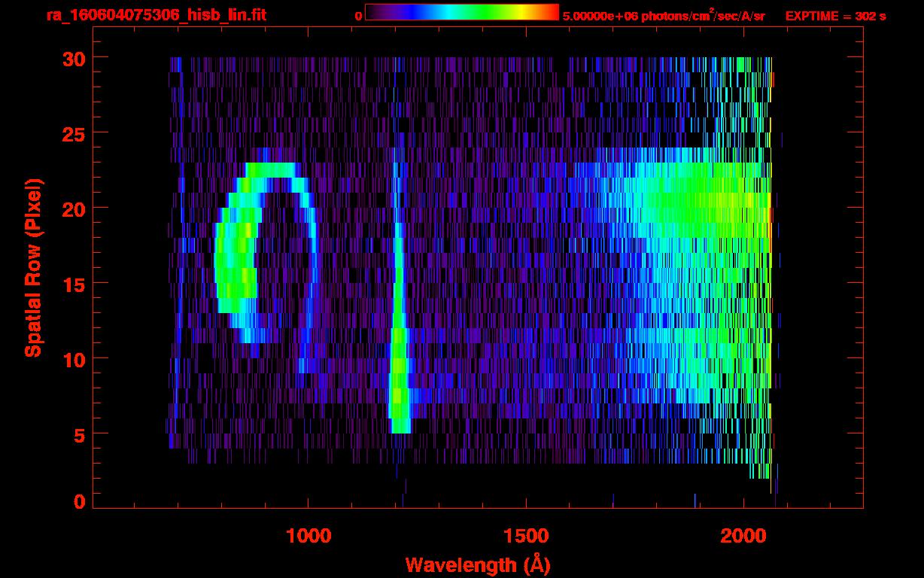The width and height of the screenshot is (924, 578).
Task: Click the EXPTIME = 302 s text
Action: pyautogui.click(x=835, y=16)
